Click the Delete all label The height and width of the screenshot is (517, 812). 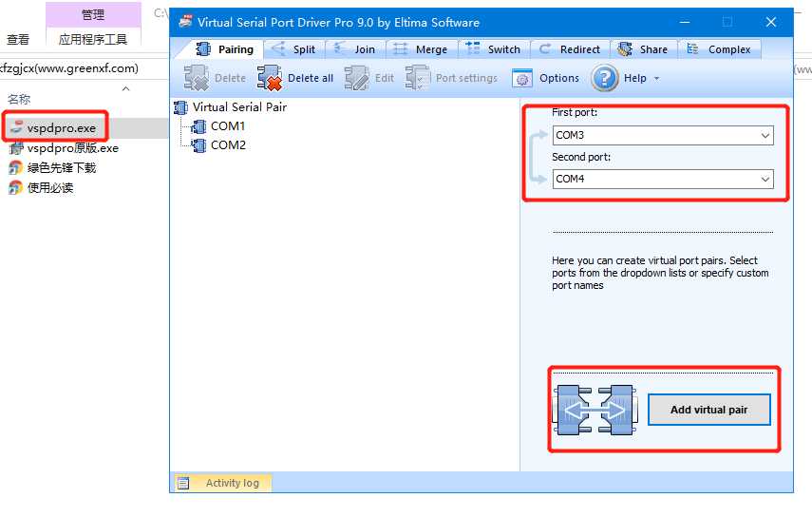tap(311, 78)
